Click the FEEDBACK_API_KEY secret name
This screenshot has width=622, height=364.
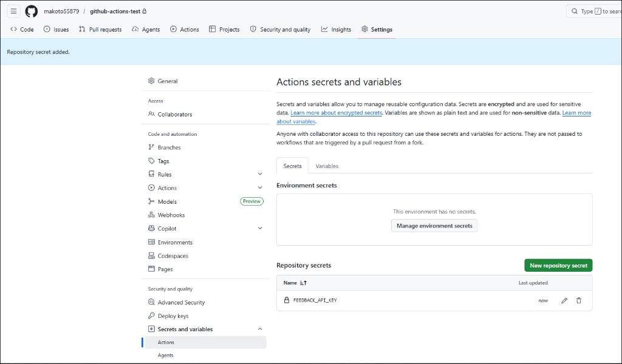[x=315, y=300]
